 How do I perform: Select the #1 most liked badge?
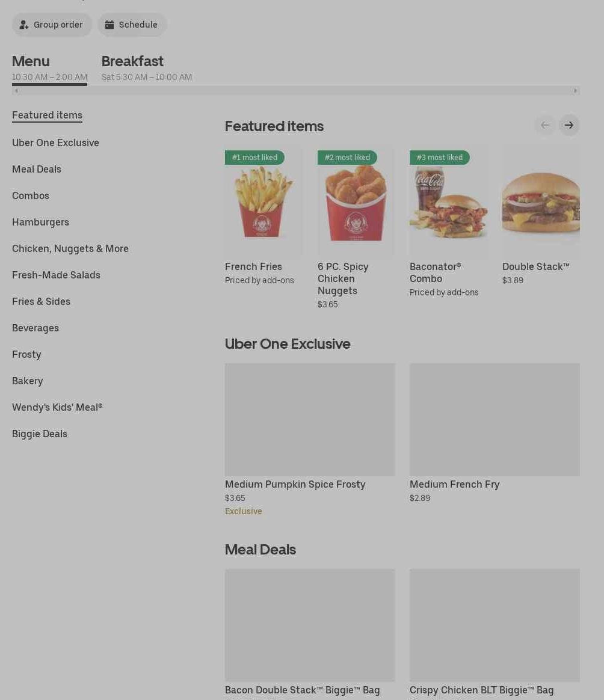[x=254, y=157]
